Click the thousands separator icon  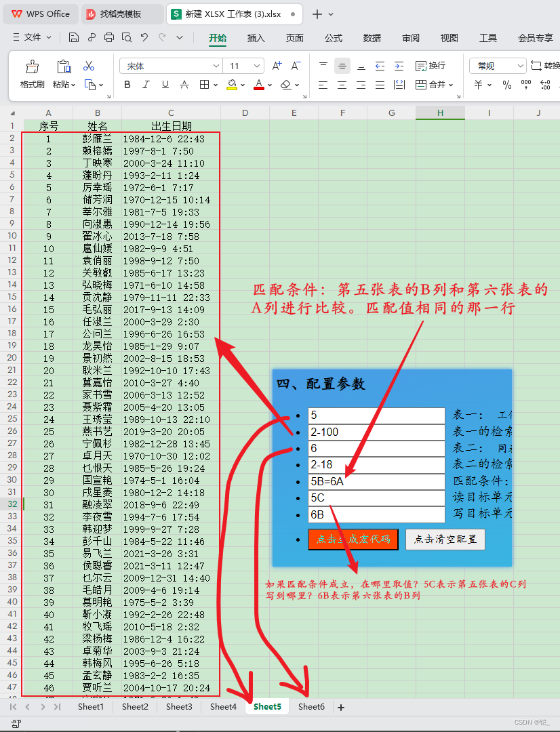pos(526,85)
